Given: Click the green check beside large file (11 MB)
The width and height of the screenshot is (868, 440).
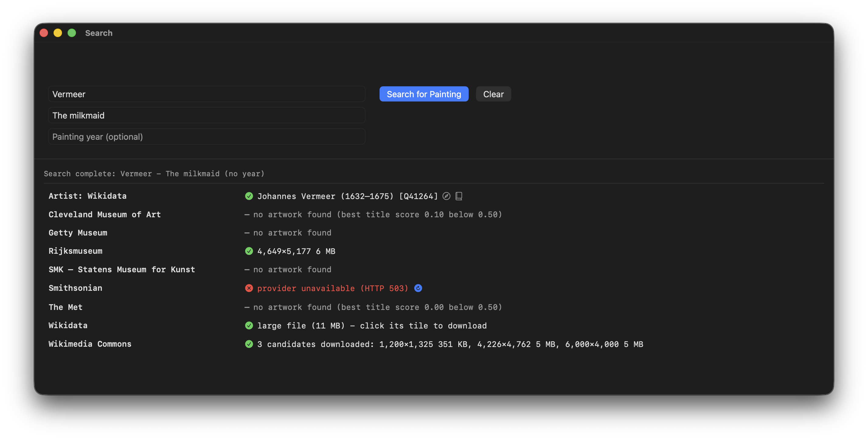Looking at the screenshot, I should pos(249,325).
